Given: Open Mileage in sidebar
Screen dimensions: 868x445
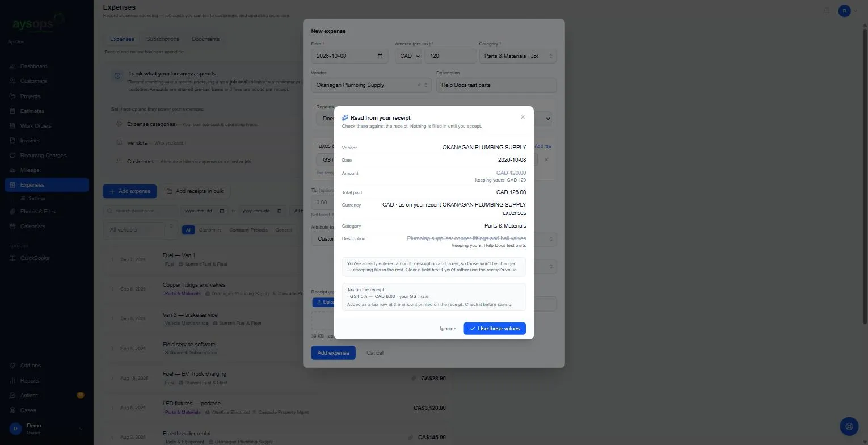Looking at the screenshot, I should point(30,170).
